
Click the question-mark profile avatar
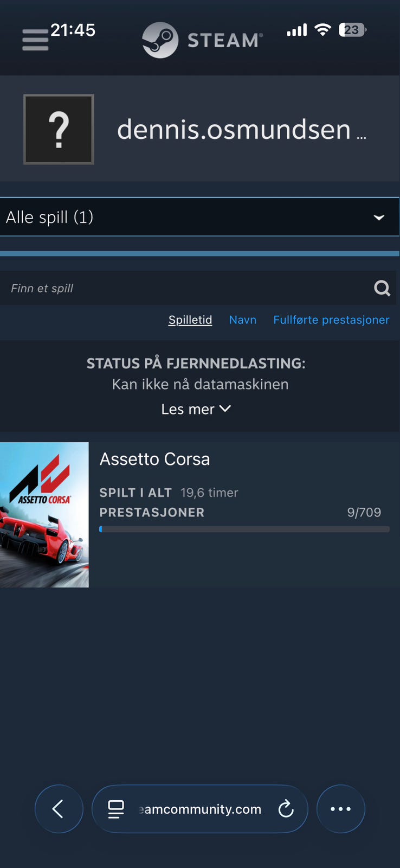pos(59,129)
